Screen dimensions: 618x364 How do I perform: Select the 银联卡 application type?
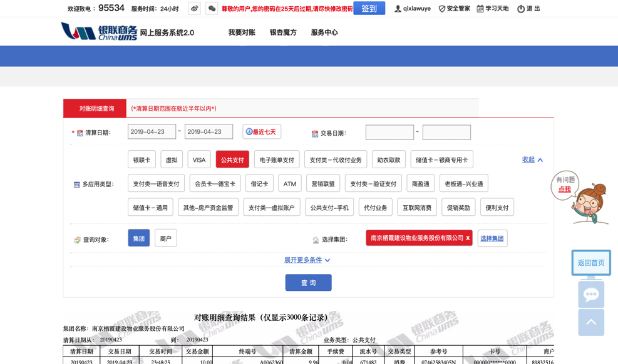pyautogui.click(x=142, y=160)
